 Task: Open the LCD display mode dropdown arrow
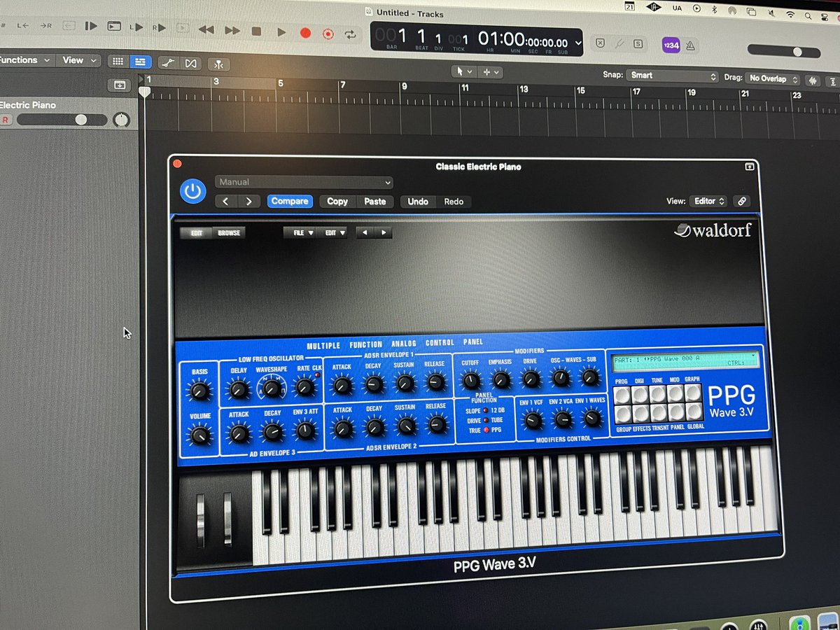tap(577, 43)
